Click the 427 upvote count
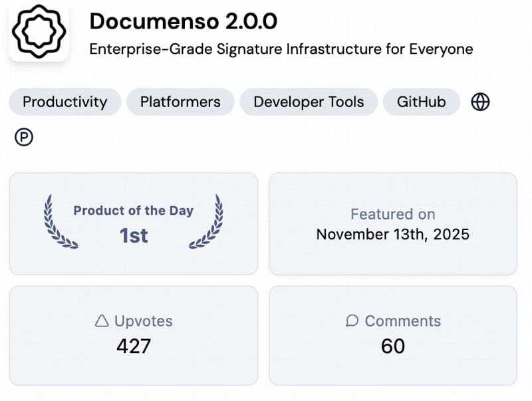532x401 pixels. pyautogui.click(x=134, y=346)
